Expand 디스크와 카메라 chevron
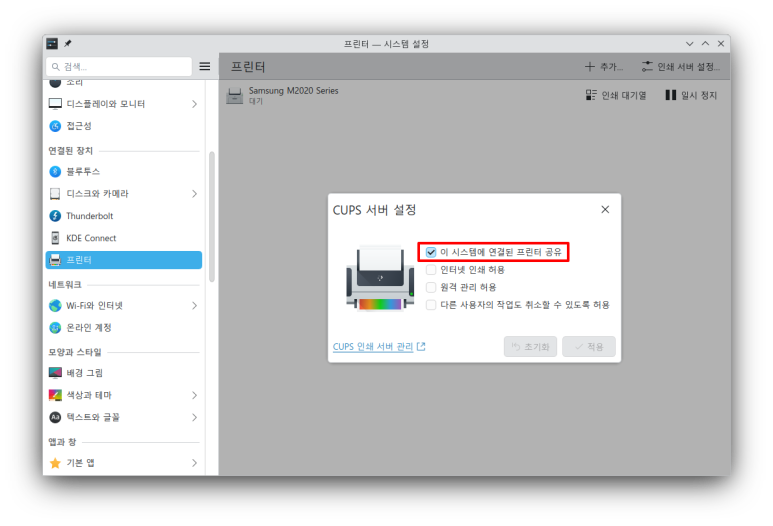Image resolution: width=773 pixels, height=526 pixels. pyautogui.click(x=194, y=194)
